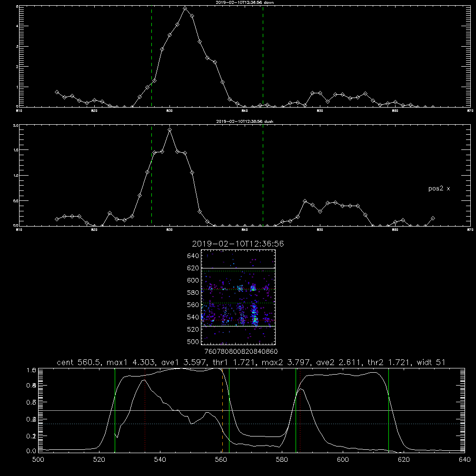Click the green vertical line at 525
The image size is (476, 476).
pyautogui.click(x=115, y=410)
